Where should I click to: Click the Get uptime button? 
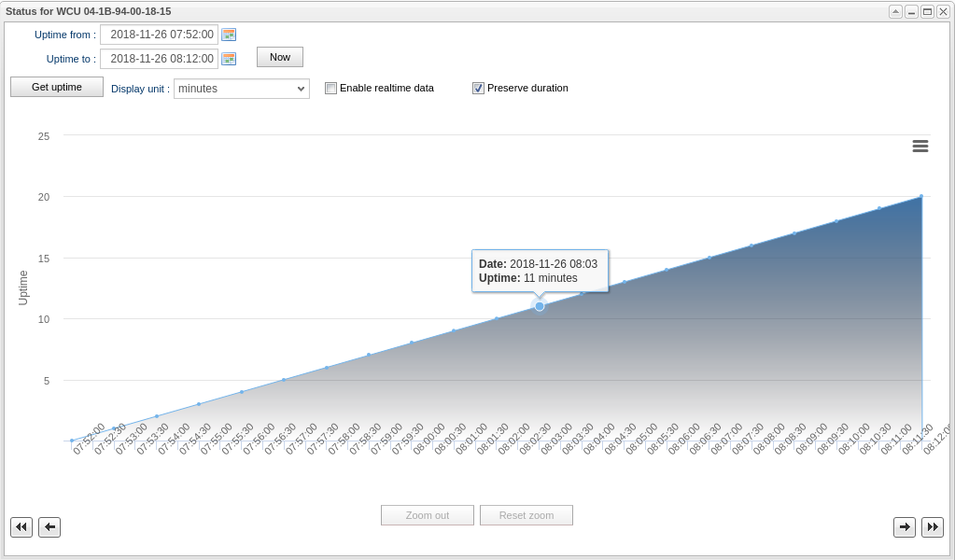pos(57,87)
